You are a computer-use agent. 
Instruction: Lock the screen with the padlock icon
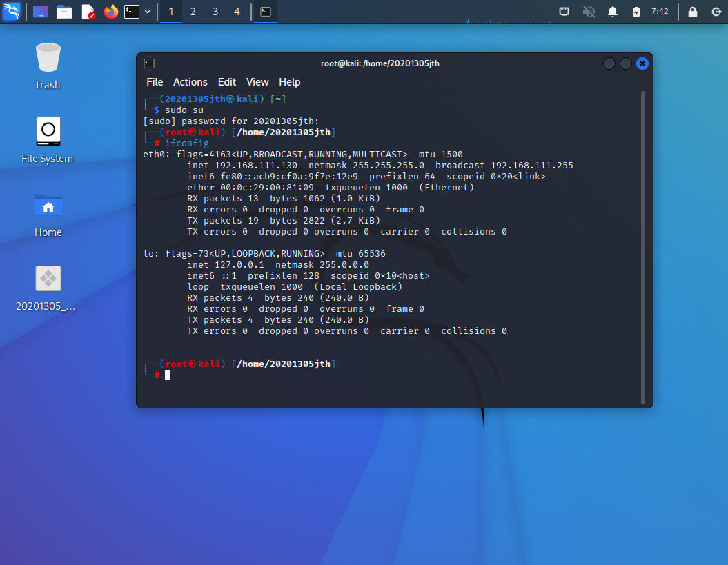click(692, 12)
